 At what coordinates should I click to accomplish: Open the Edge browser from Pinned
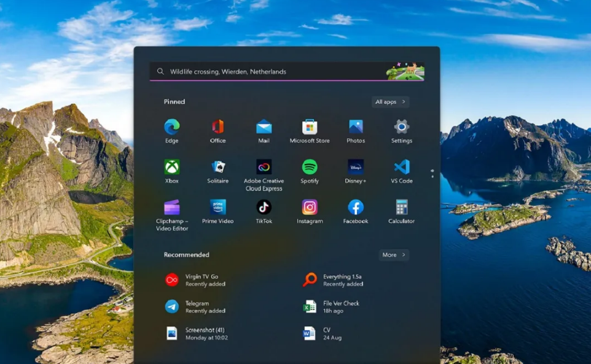point(172,131)
